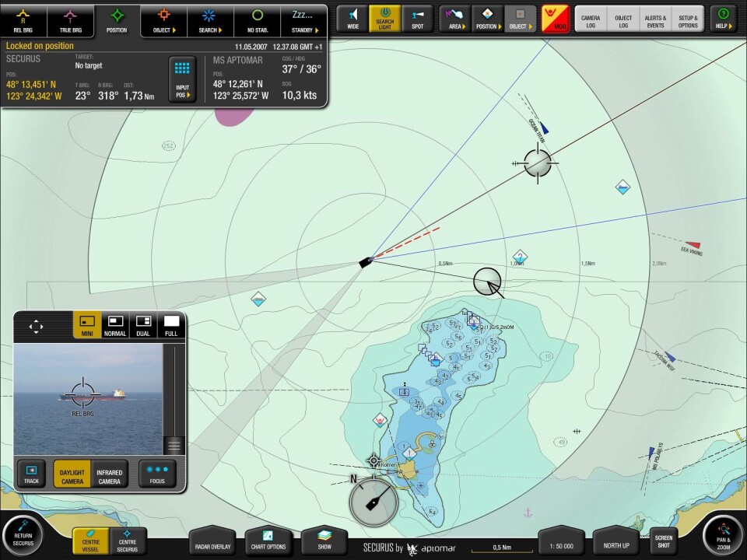Click the Return Securus button
Viewport: 747px width, 560px height.
[23, 535]
